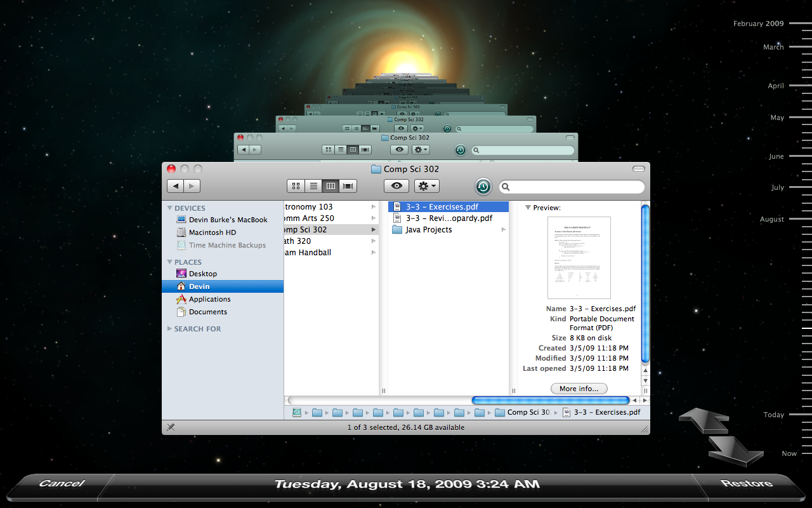Click the horizontal scrollbar's right arrow
The width and height of the screenshot is (812, 508).
click(x=645, y=401)
